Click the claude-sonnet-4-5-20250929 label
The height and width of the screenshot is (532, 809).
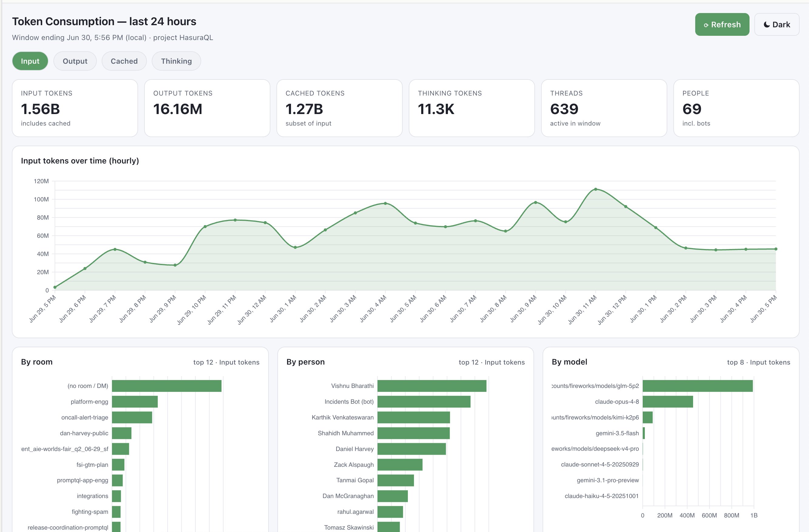coord(600,464)
